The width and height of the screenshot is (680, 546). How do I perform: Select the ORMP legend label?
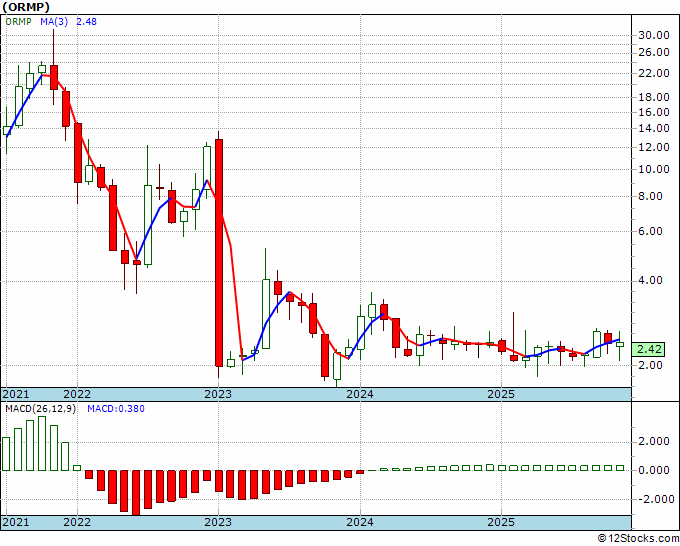18,21
